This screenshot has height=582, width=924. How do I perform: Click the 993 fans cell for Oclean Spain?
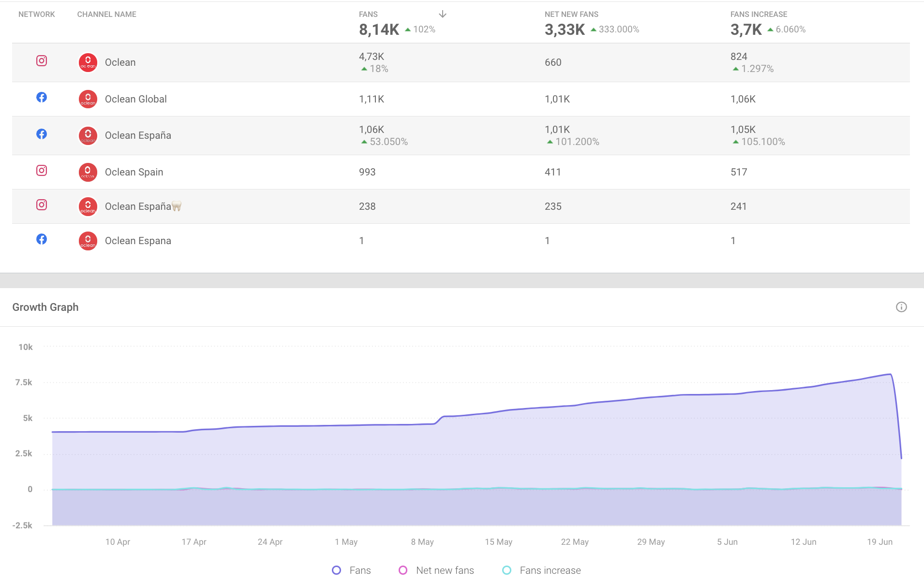click(367, 172)
